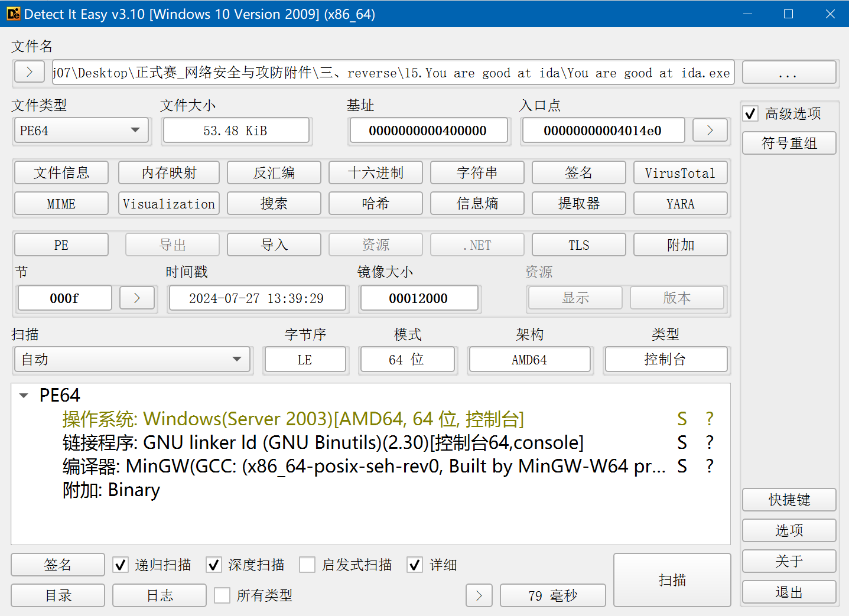Open the browse file '...' button

(788, 73)
